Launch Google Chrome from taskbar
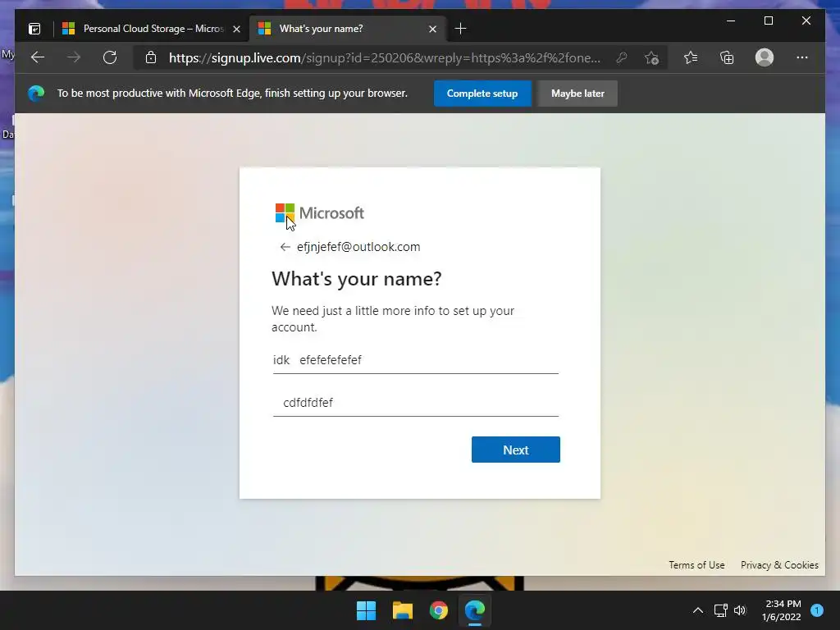Image resolution: width=840 pixels, height=630 pixels. (x=438, y=610)
